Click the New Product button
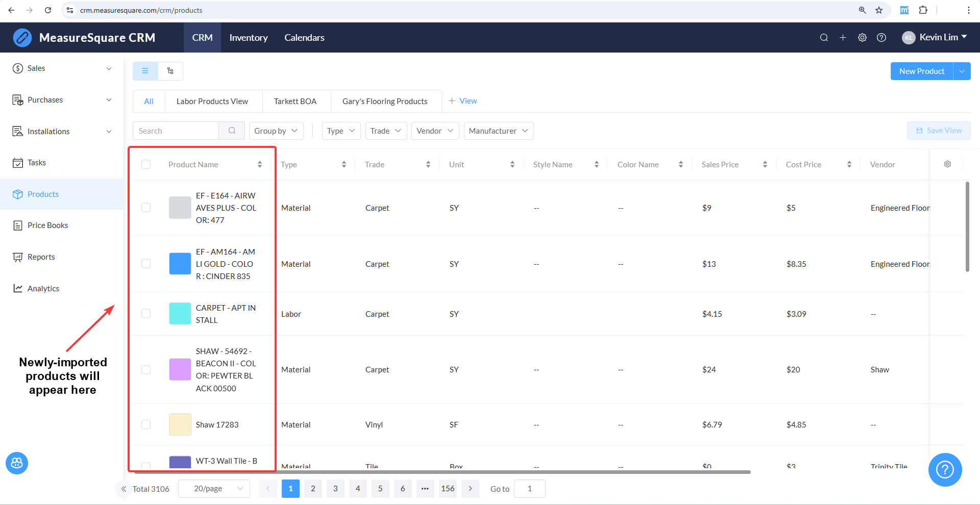Screen dimensions: 980x505 point(922,71)
